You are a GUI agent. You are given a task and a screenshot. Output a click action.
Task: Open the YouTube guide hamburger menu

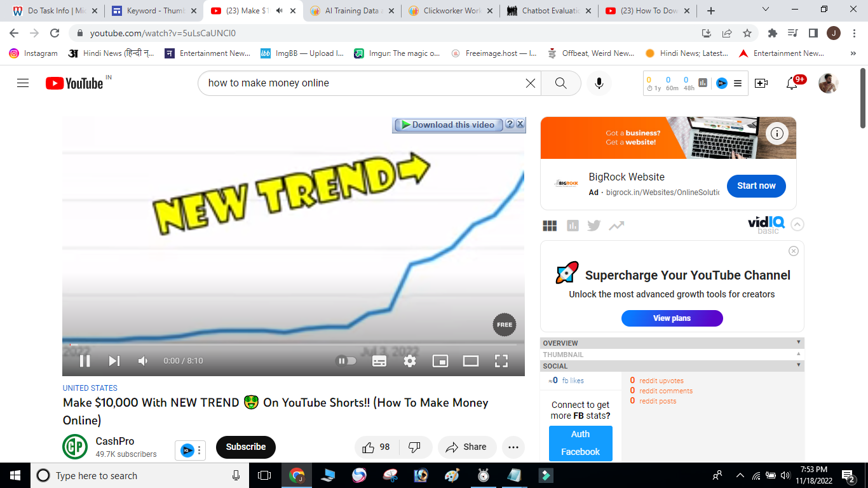click(23, 83)
